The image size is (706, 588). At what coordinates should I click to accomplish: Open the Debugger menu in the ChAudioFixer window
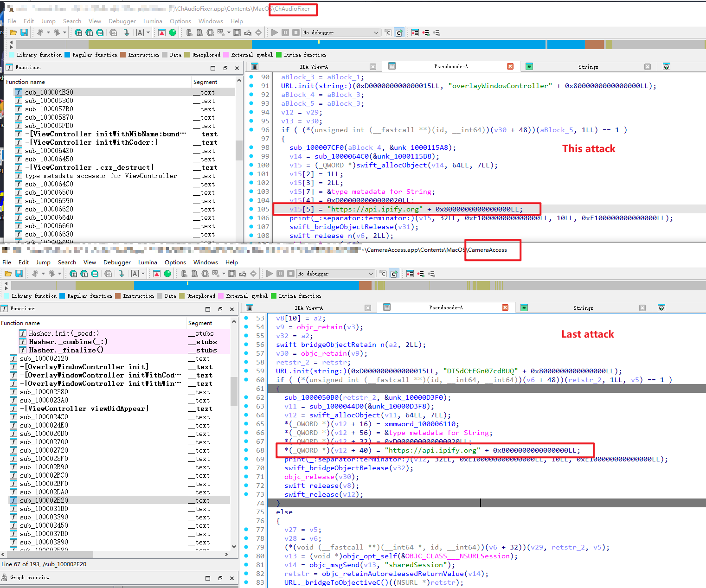click(x=122, y=21)
